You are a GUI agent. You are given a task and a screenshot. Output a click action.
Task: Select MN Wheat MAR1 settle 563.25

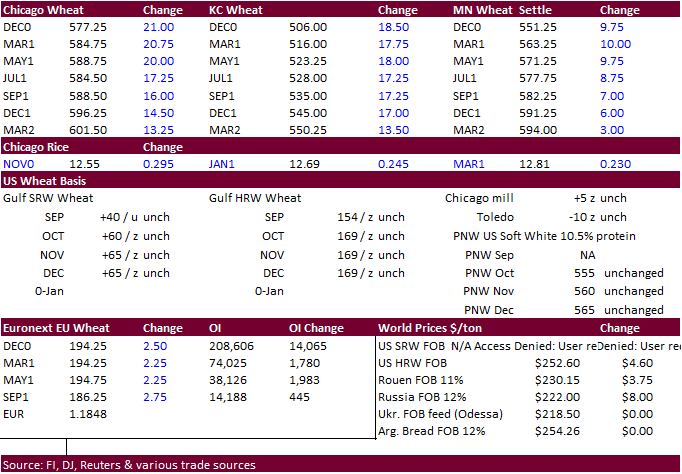point(539,44)
